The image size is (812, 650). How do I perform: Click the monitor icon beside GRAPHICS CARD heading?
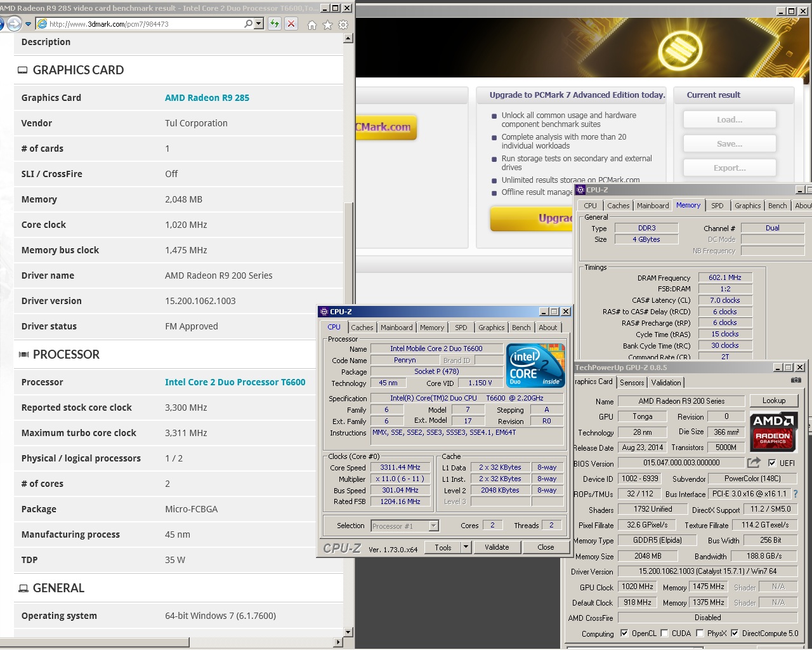pyautogui.click(x=23, y=70)
